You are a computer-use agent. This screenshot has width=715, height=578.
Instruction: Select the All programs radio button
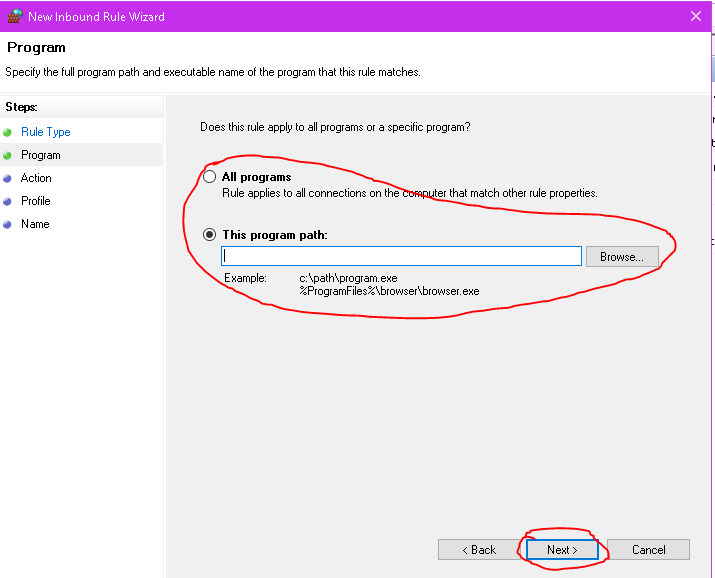(209, 177)
